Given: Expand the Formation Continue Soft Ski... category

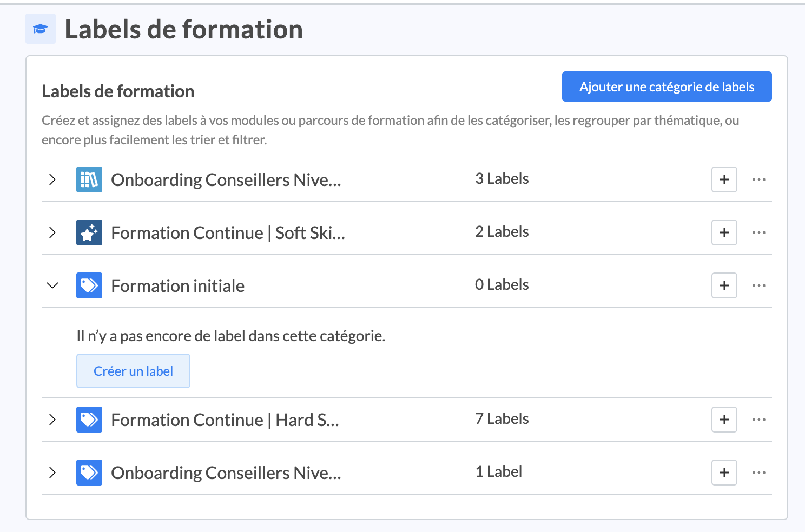Looking at the screenshot, I should [x=52, y=232].
